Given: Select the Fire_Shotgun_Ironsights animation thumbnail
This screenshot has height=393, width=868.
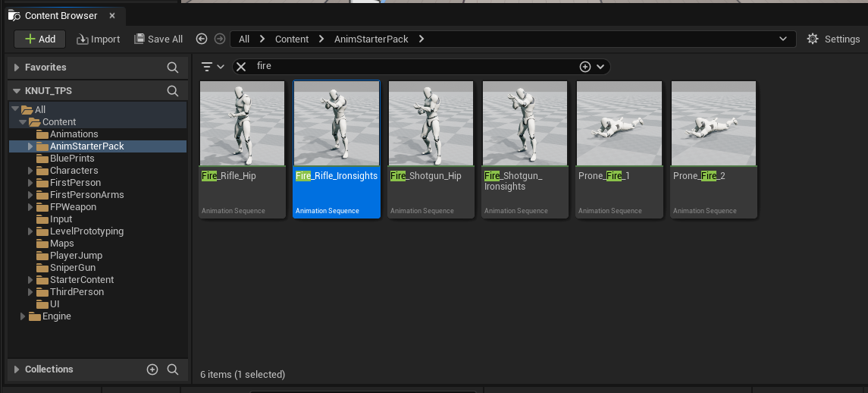Looking at the screenshot, I should [525, 123].
